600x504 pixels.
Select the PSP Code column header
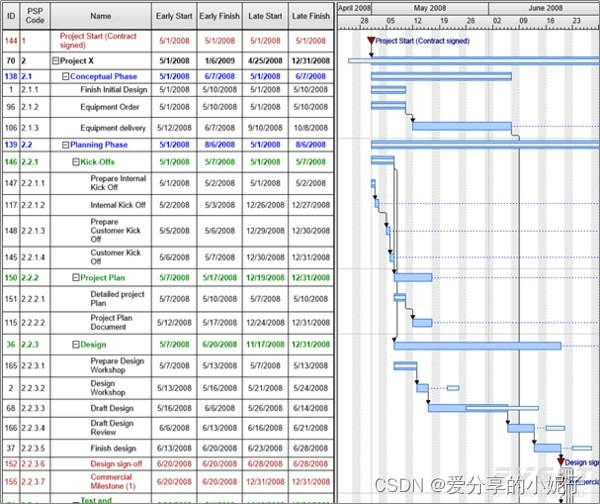(x=35, y=16)
